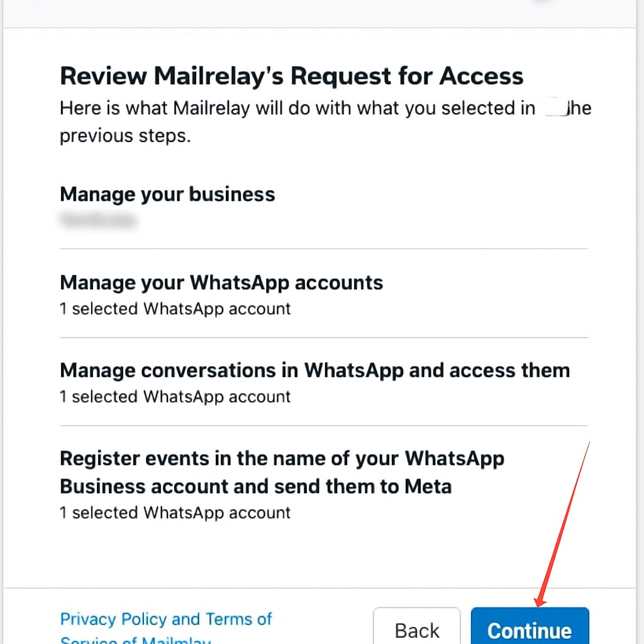This screenshot has height=644, width=644.
Task: Select Register events in the name of your WhatsApp
Action: [282, 459]
